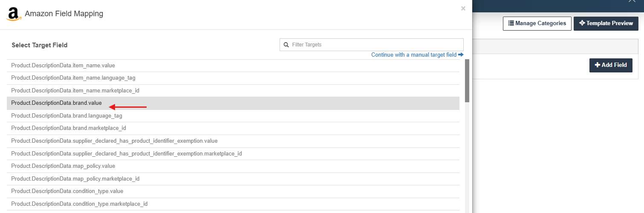The image size is (644, 213).
Task: Select Product.DescriptionData.map_policy.marketplace_id
Action: pos(233,178)
